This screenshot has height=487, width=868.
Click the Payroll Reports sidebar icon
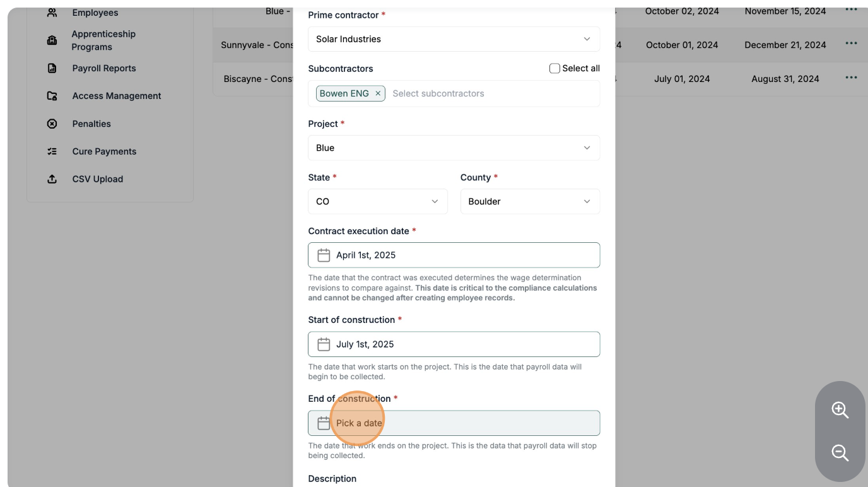[x=52, y=68]
